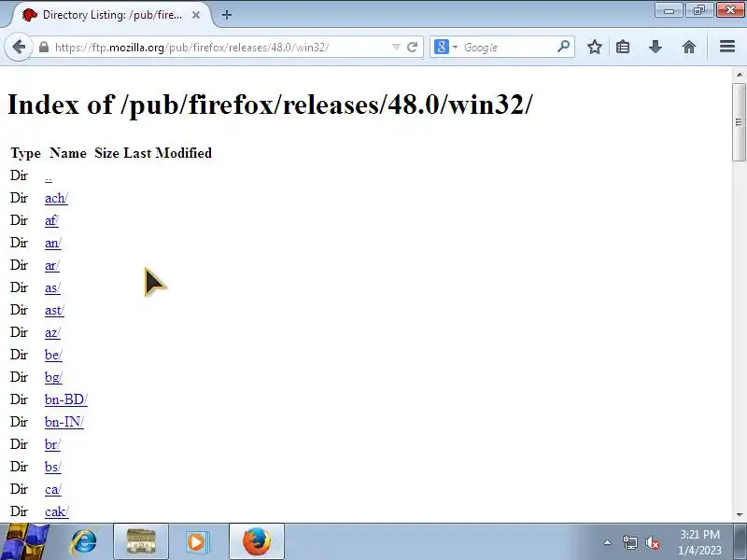Click the 'Last Modified' column header
The image size is (747, 560).
tap(168, 153)
